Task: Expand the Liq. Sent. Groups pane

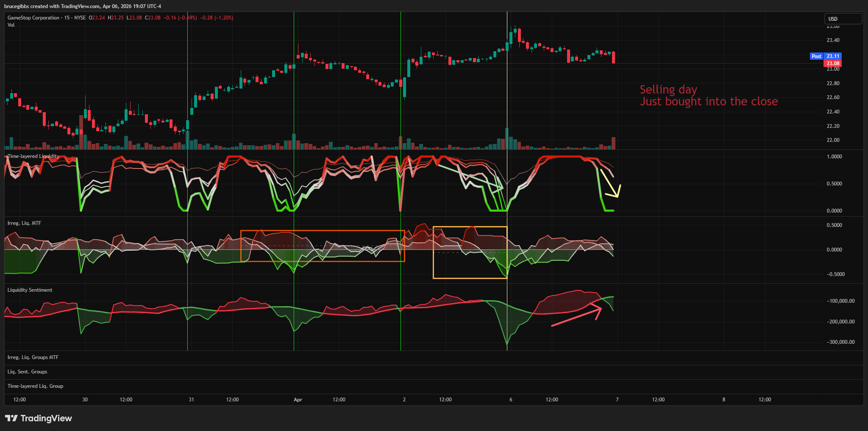Action: [x=28, y=372]
